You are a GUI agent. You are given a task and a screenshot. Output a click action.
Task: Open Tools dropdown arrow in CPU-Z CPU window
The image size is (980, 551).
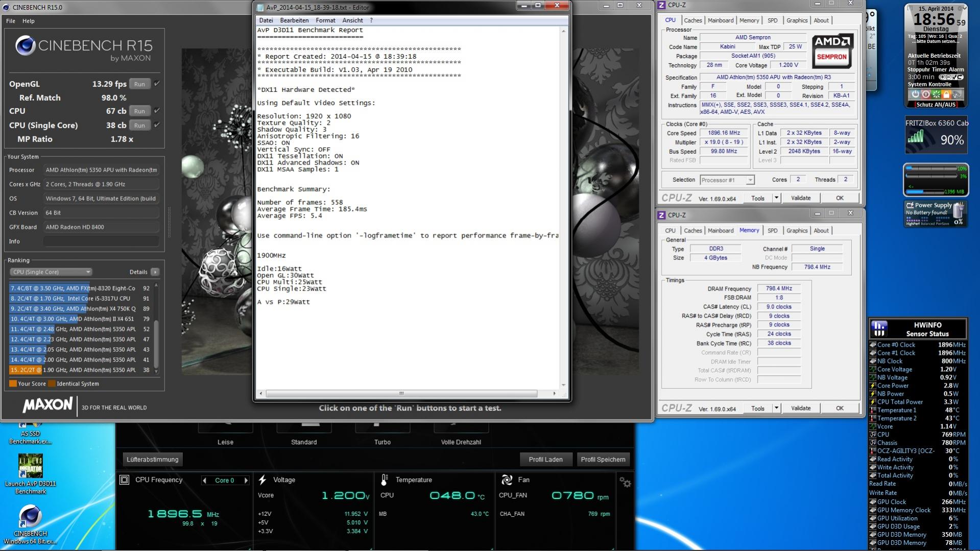[x=776, y=198]
